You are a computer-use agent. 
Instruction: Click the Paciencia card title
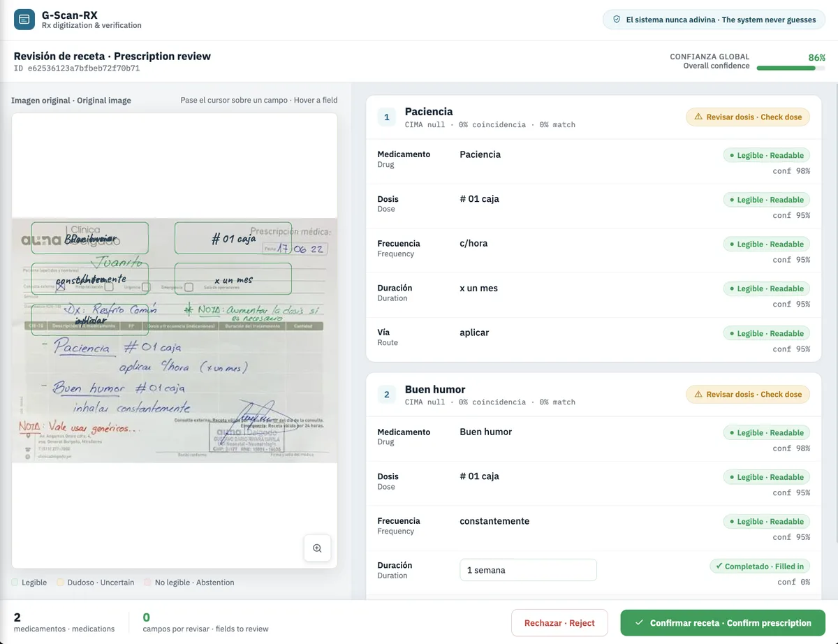click(x=429, y=112)
